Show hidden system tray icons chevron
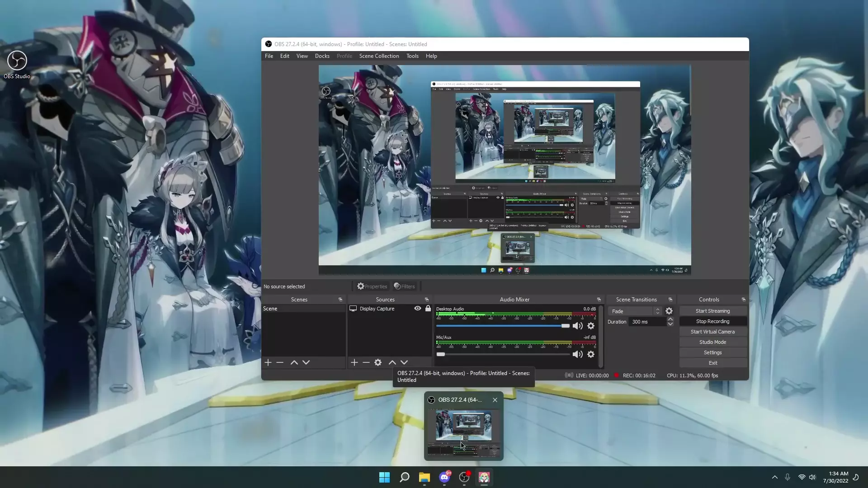 click(x=774, y=477)
